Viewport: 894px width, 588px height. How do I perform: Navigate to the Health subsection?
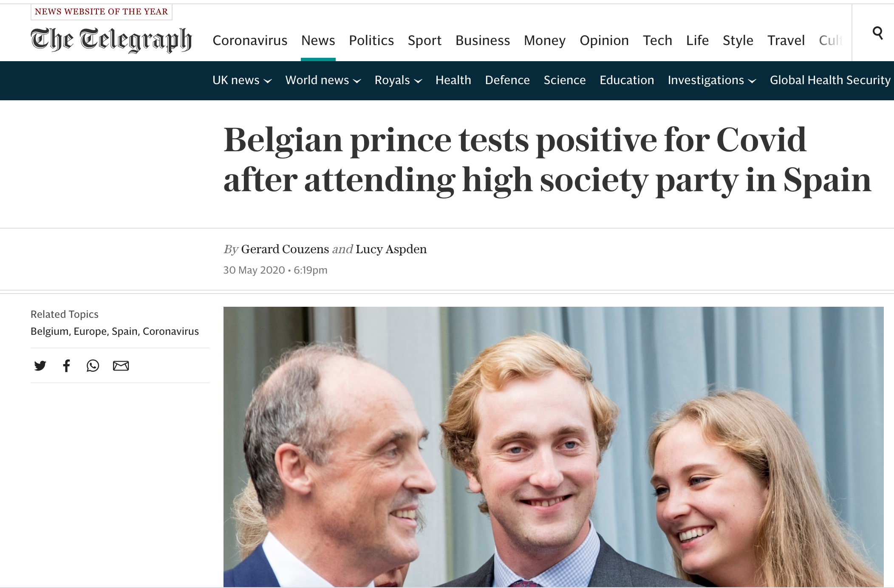pos(453,80)
